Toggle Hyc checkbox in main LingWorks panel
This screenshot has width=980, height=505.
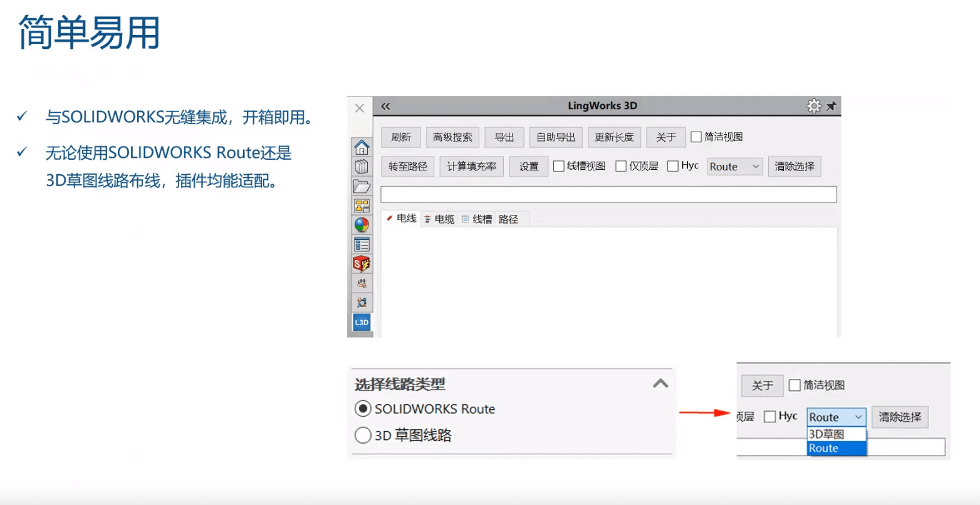[673, 166]
